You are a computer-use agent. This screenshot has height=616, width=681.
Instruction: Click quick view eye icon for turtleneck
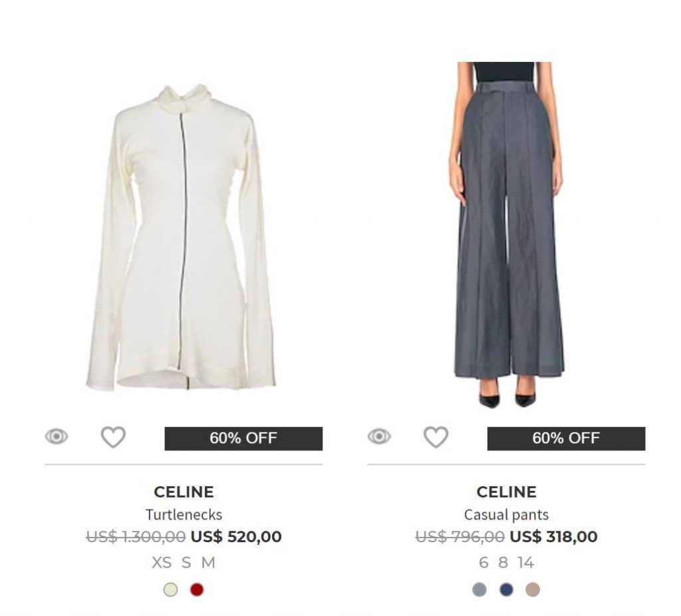(x=57, y=437)
